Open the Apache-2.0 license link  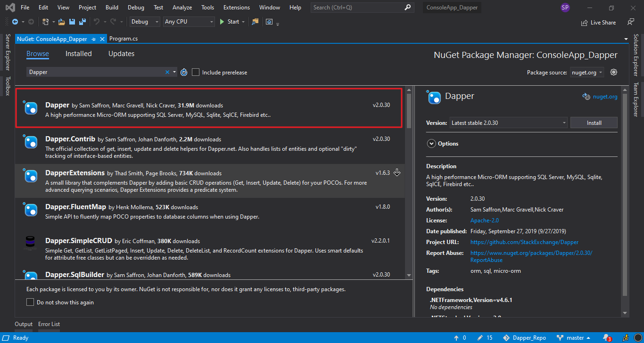pos(484,220)
